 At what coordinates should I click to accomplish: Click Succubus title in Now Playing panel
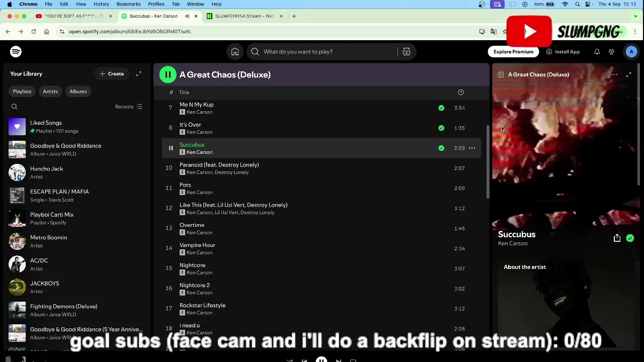pos(517,235)
